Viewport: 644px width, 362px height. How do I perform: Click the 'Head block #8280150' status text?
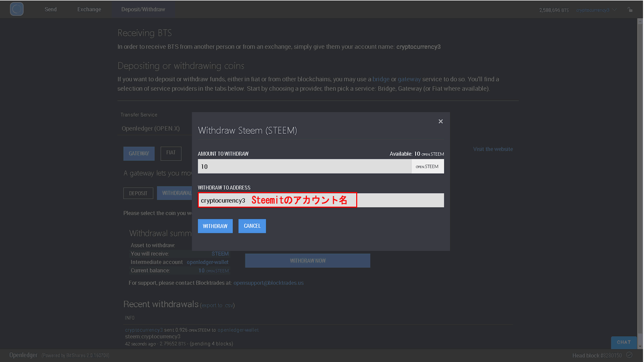tap(597, 355)
